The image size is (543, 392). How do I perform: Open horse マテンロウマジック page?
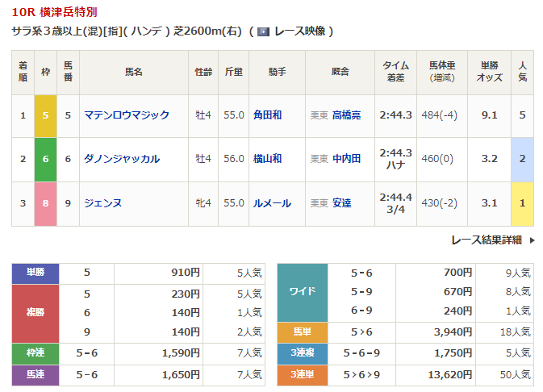click(127, 115)
